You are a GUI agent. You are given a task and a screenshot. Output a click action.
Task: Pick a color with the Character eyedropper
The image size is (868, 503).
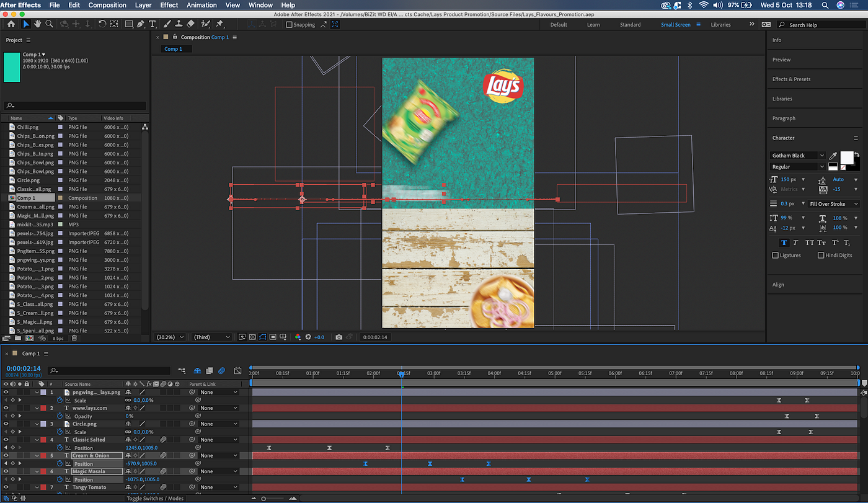(x=834, y=156)
